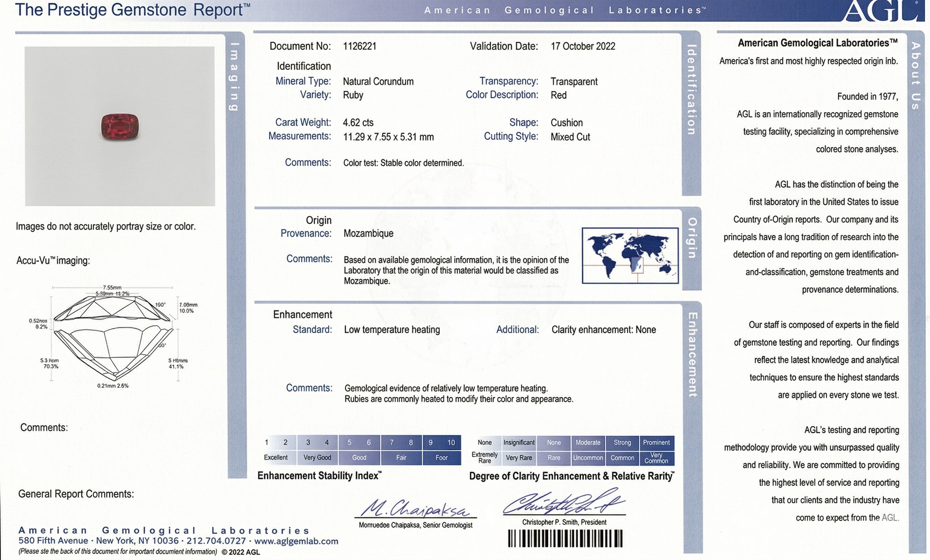The height and width of the screenshot is (560, 930).
Task: Click the barcode below President signature
Action: pos(565,539)
